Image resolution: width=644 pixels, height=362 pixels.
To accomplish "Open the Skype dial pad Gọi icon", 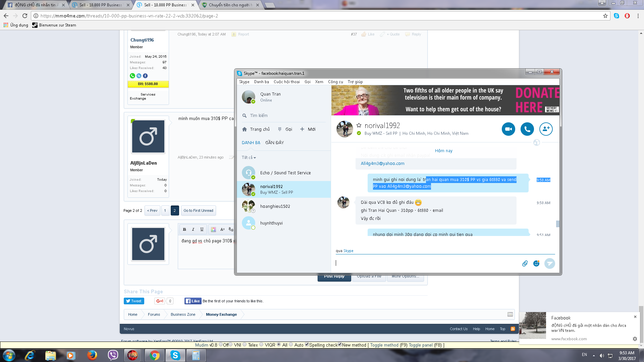I will tap(280, 129).
